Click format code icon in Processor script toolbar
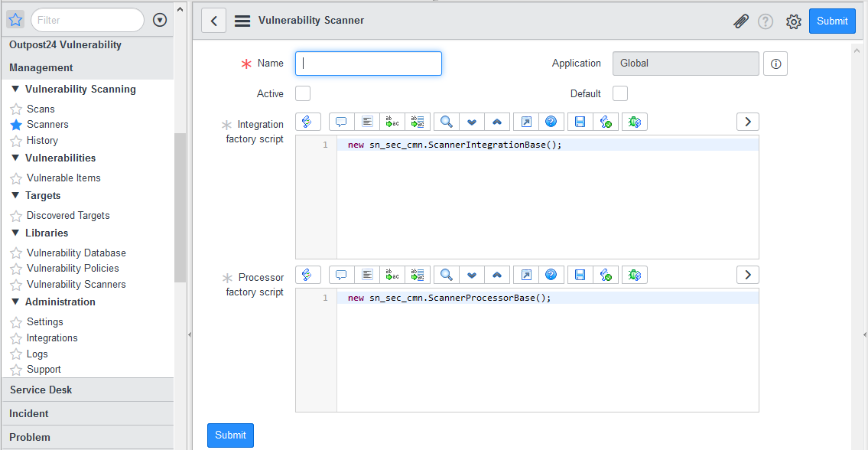Screen dimensions: 868x450 coord(368,275)
